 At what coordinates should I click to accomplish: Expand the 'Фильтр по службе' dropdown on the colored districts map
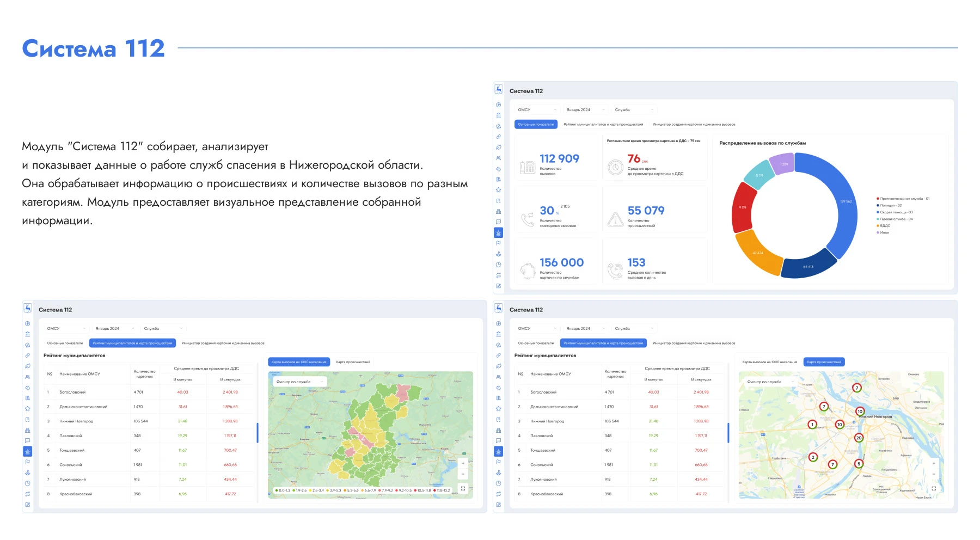pyautogui.click(x=299, y=382)
